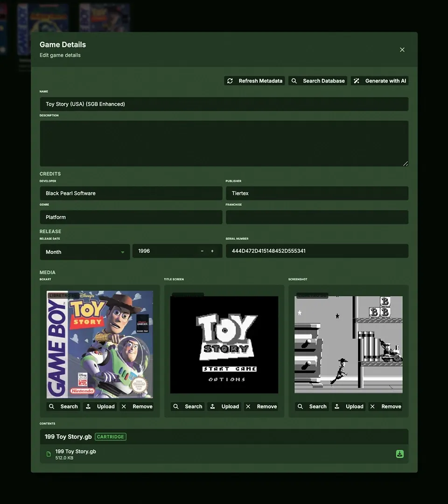The image size is (448, 504).
Task: Increase release year with plus button
Action: 212,251
